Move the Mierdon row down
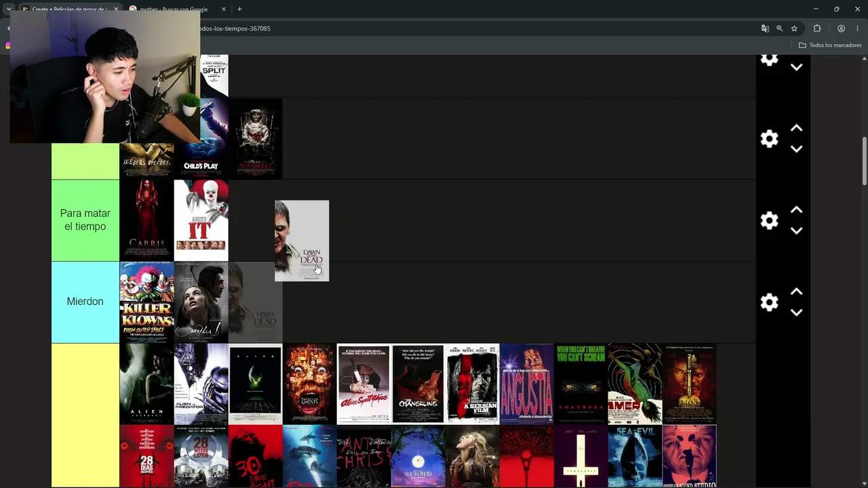This screenshot has height=488, width=868. 797,312
